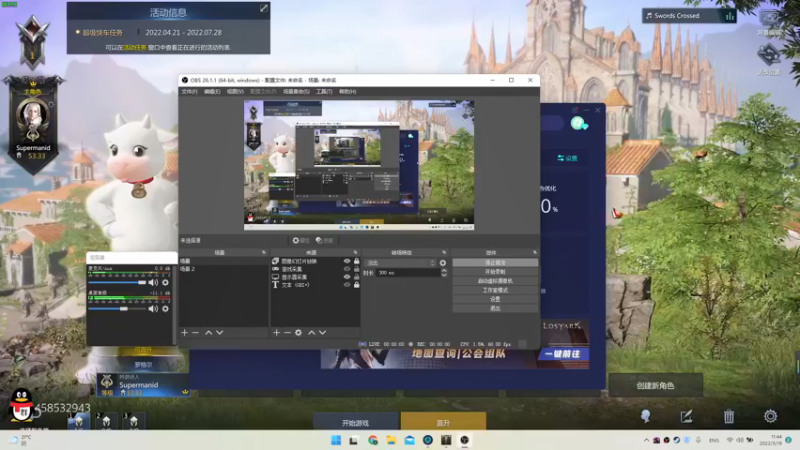
Task: Click the launcher user avatar icon
Action: click(x=578, y=123)
